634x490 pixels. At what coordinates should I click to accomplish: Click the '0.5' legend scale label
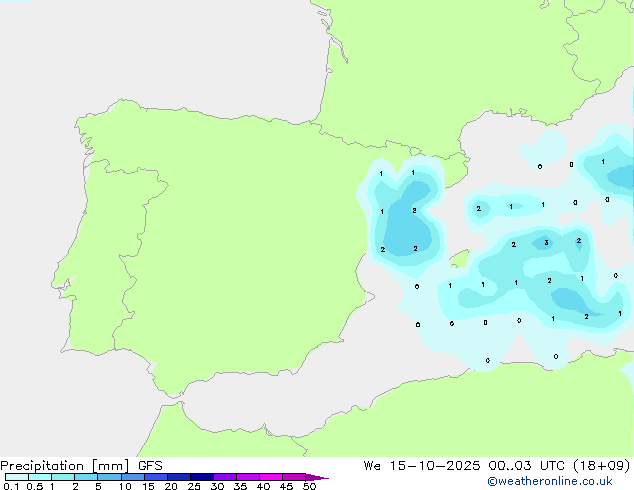tap(34, 486)
